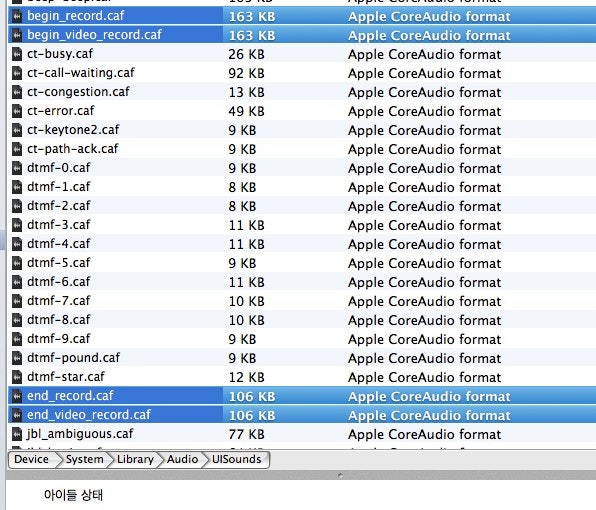Click the 12 KB size of dtmf-star.caf
The height and width of the screenshot is (510, 596).
coord(246,377)
